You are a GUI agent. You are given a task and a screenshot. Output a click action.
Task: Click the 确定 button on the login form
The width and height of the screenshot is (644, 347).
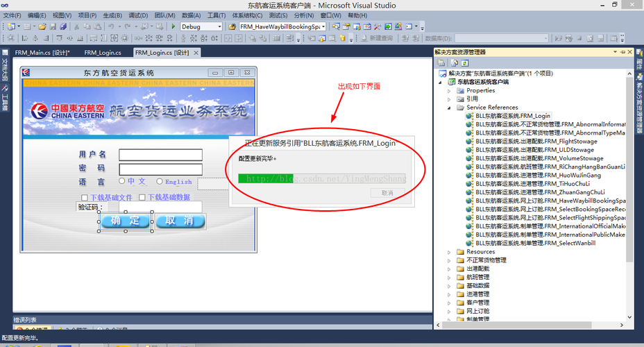pyautogui.click(x=126, y=221)
